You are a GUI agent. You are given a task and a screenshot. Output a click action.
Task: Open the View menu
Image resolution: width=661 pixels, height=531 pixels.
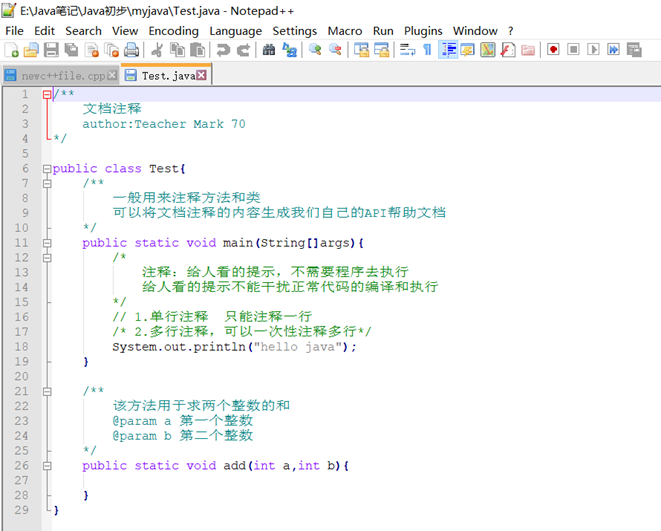(125, 31)
